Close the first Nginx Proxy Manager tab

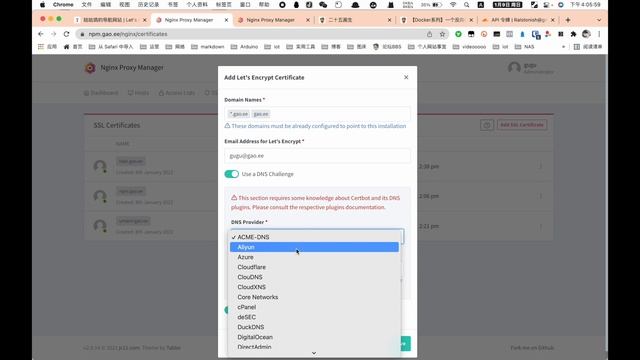227,20
